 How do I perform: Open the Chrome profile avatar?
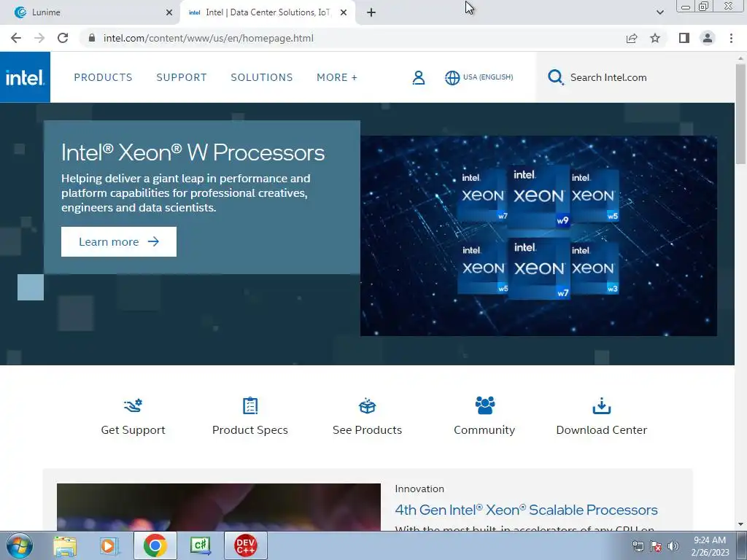tap(708, 38)
